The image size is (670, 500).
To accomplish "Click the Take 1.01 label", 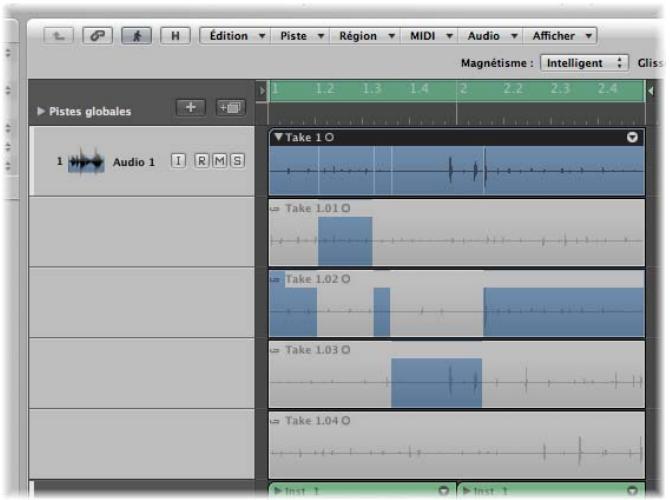I will (x=312, y=208).
